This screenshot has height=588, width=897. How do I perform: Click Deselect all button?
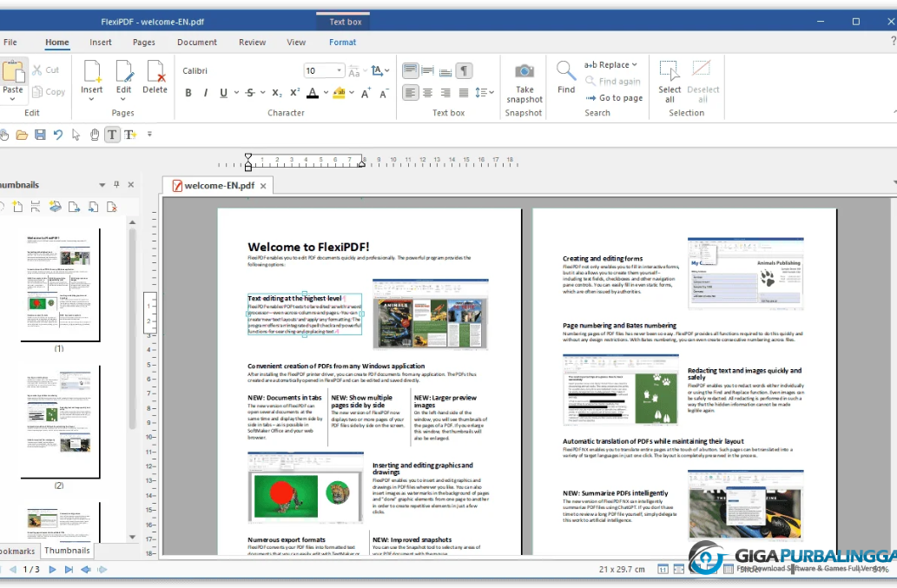pos(703,82)
